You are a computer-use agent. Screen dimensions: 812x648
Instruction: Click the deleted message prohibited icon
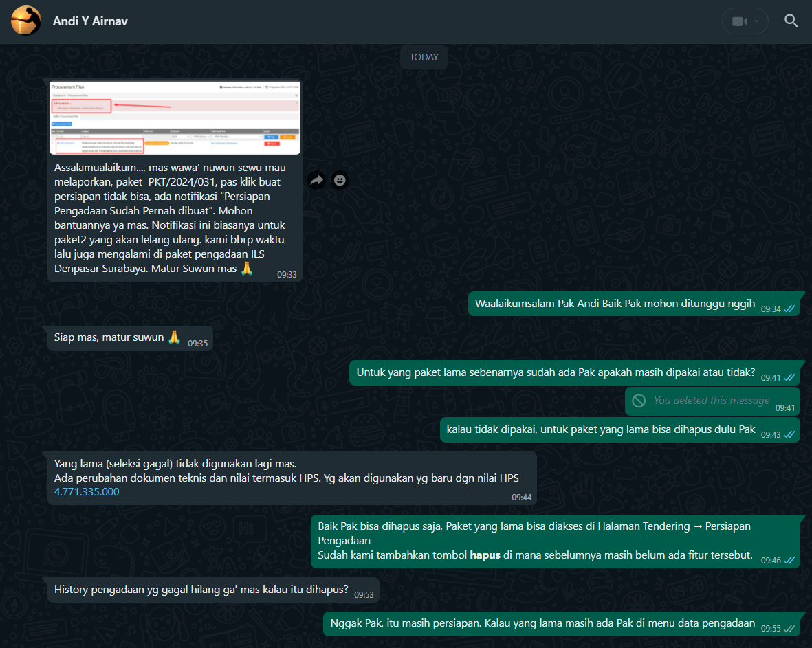[639, 401]
